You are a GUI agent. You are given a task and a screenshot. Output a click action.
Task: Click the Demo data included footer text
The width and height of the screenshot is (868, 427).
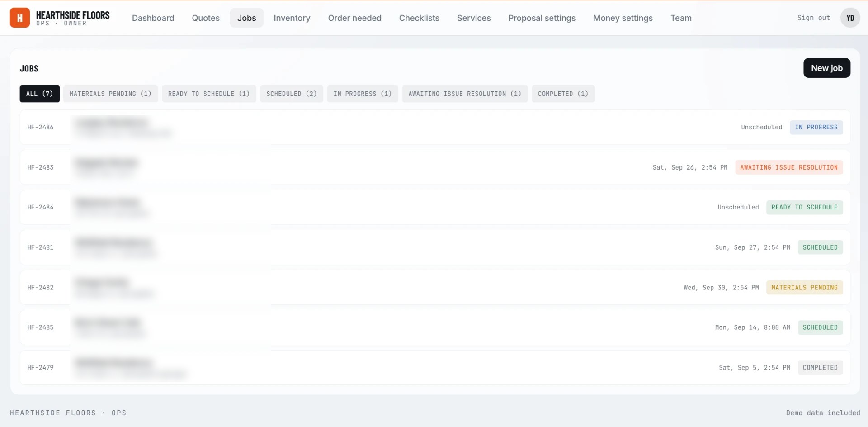point(823,413)
